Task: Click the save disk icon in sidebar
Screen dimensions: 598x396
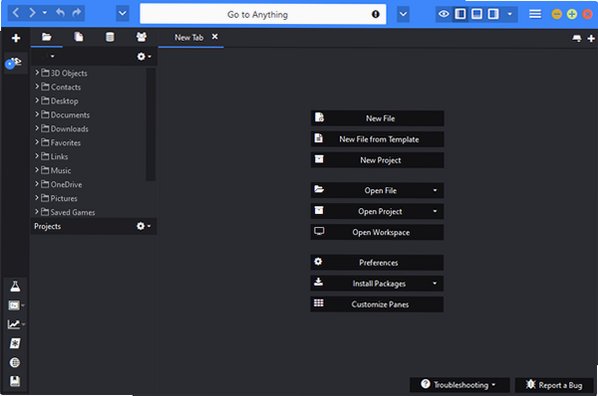Action: coord(15,381)
